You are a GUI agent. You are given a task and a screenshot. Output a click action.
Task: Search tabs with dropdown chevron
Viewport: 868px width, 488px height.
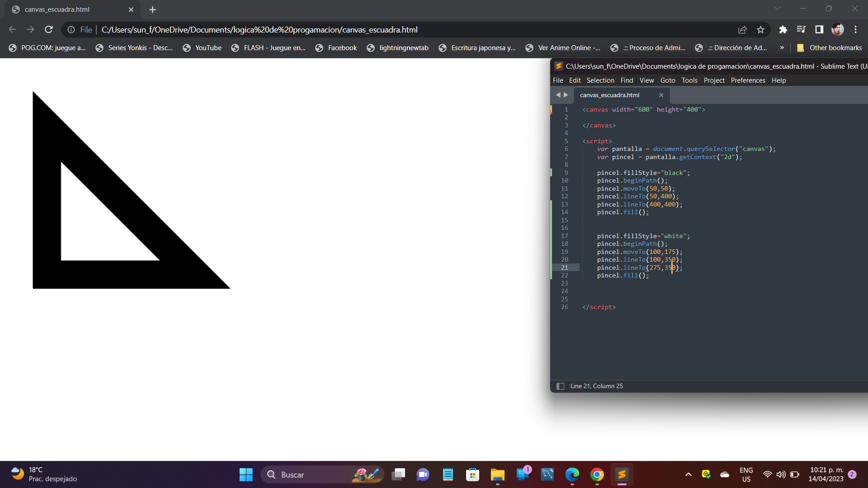(777, 9)
